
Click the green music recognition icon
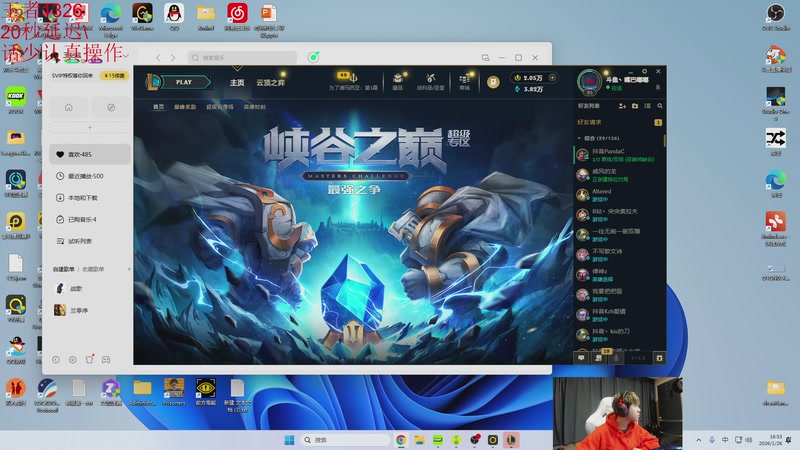[313, 57]
